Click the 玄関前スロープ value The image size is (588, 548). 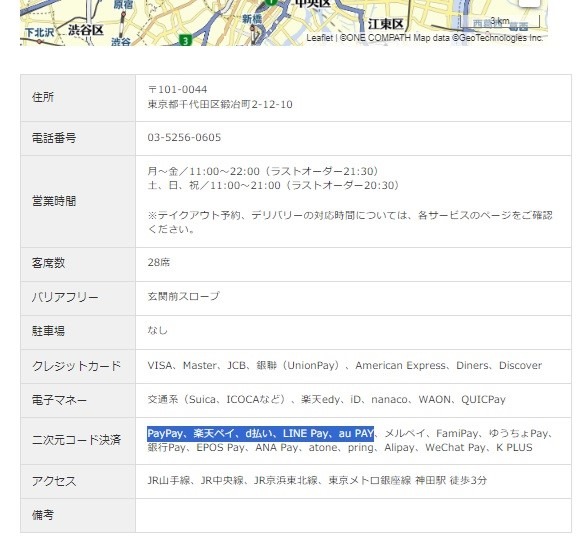click(184, 296)
